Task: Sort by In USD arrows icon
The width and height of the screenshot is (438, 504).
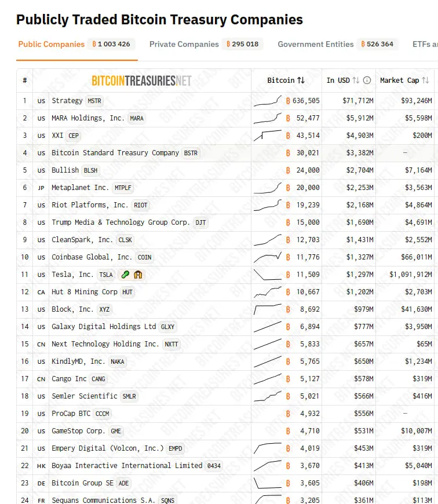Action: pyautogui.click(x=356, y=81)
